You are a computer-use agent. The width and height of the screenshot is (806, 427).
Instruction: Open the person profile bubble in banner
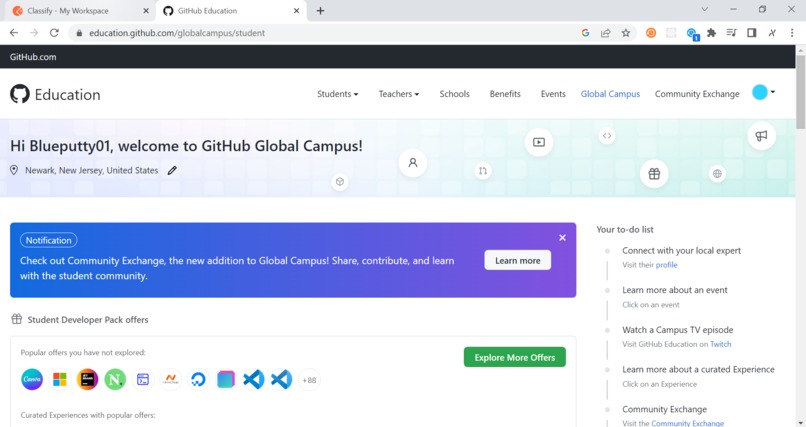(x=413, y=163)
